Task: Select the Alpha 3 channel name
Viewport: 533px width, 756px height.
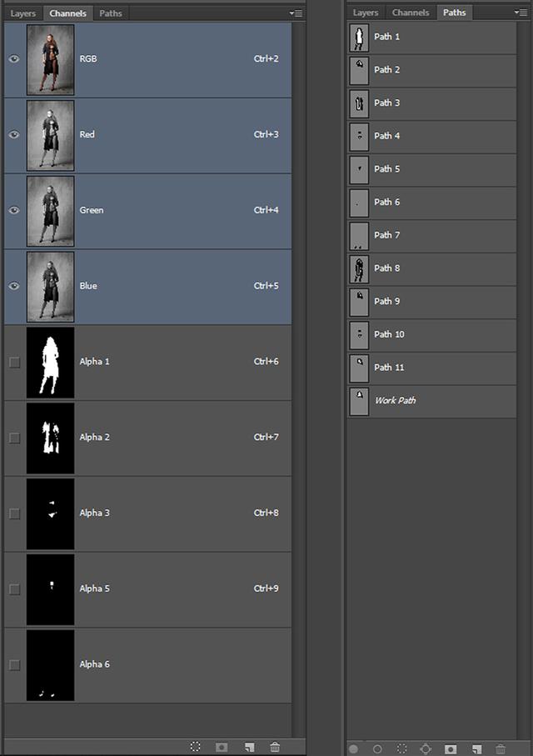Action: click(x=94, y=513)
